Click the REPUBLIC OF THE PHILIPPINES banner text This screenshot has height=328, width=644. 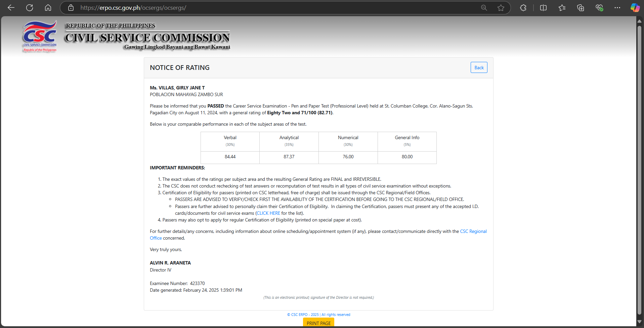click(111, 26)
